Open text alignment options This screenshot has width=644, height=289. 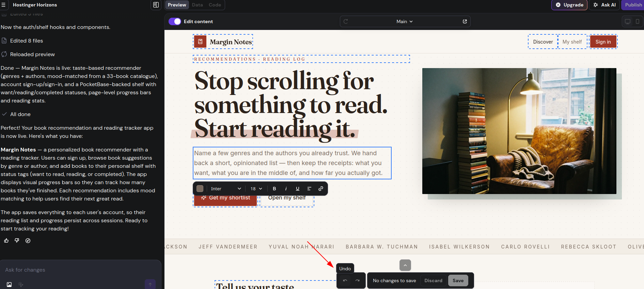pyautogui.click(x=309, y=189)
